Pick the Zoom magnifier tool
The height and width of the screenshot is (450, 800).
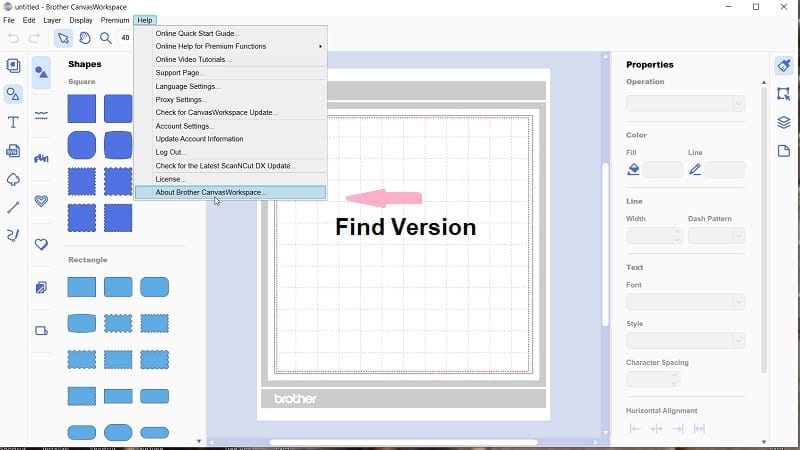(106, 38)
